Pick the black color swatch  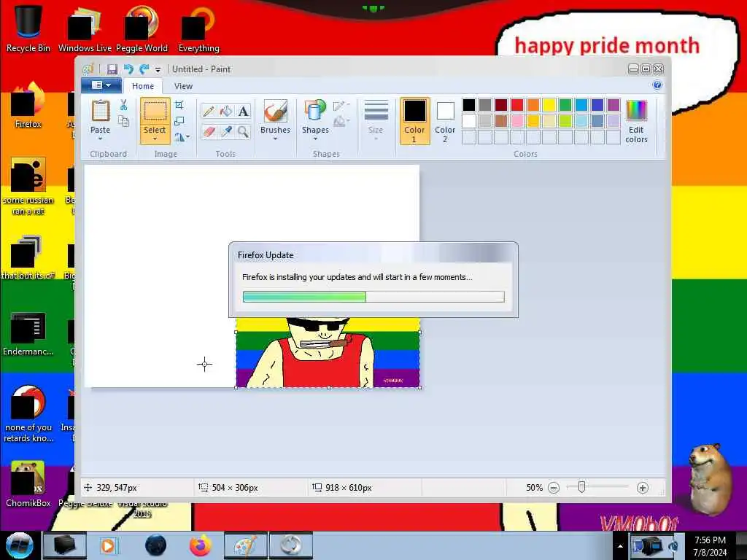tap(469, 105)
